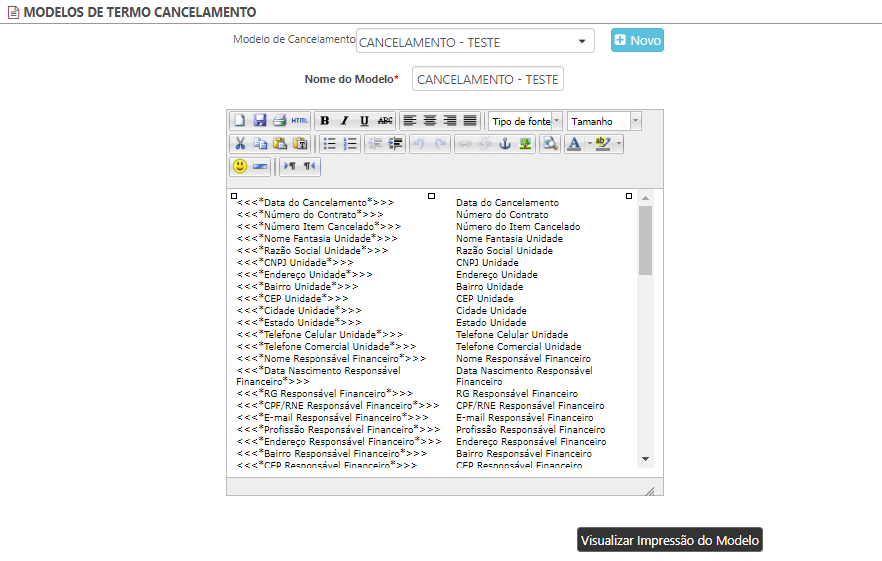Viewport: 882px width, 561px height.
Task: Click the '<<<*Número do Contrato*>>>' placeholder
Action: point(310,214)
